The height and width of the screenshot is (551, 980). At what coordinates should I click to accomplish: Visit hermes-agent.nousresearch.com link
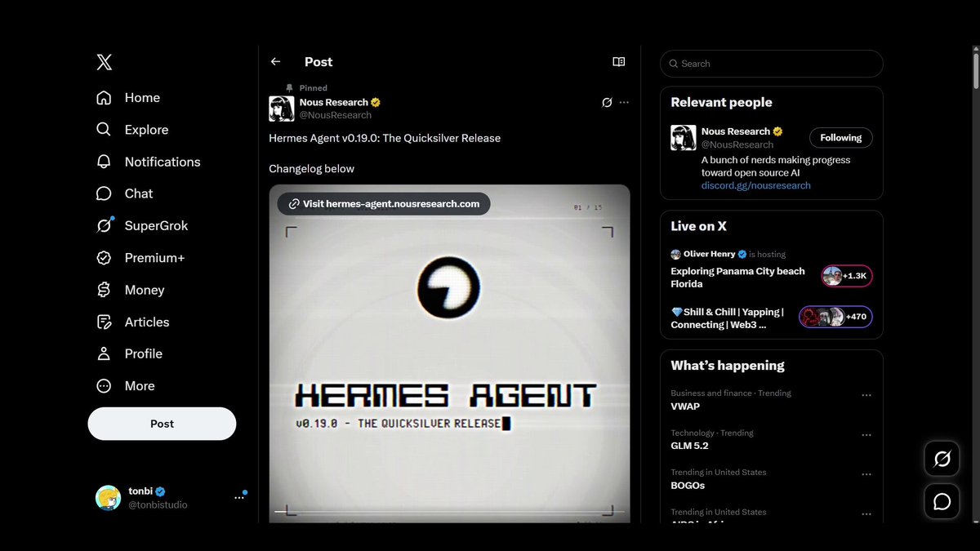pyautogui.click(x=384, y=204)
